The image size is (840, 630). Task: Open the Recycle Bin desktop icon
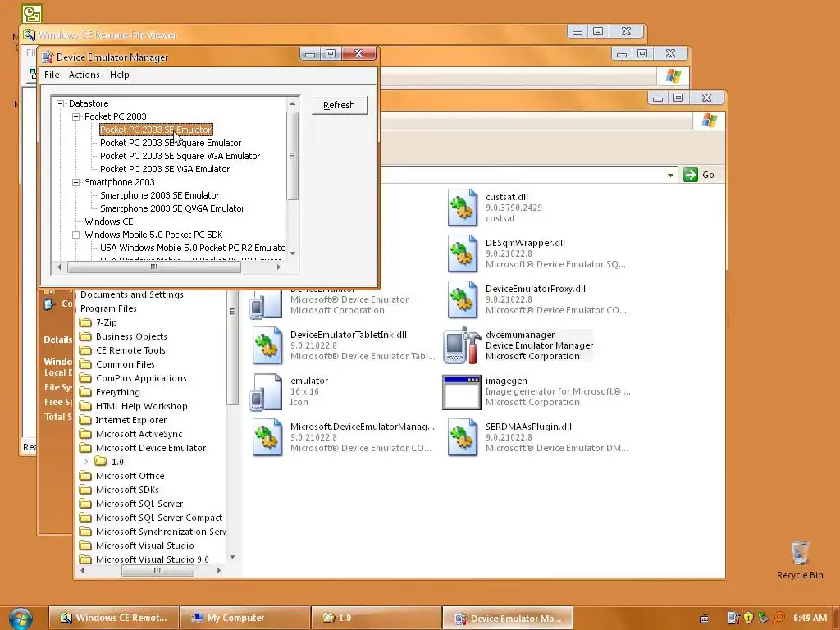click(800, 559)
